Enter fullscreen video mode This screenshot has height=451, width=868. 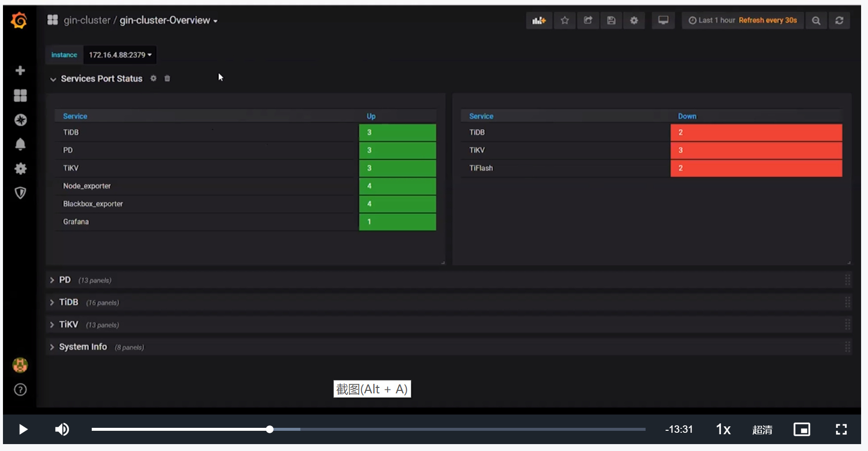point(841,429)
